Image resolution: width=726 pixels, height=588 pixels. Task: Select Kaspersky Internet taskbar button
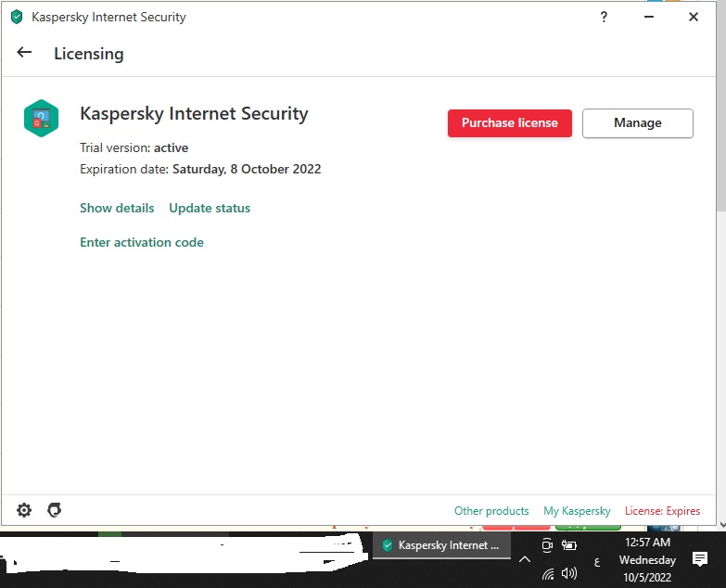click(441, 545)
